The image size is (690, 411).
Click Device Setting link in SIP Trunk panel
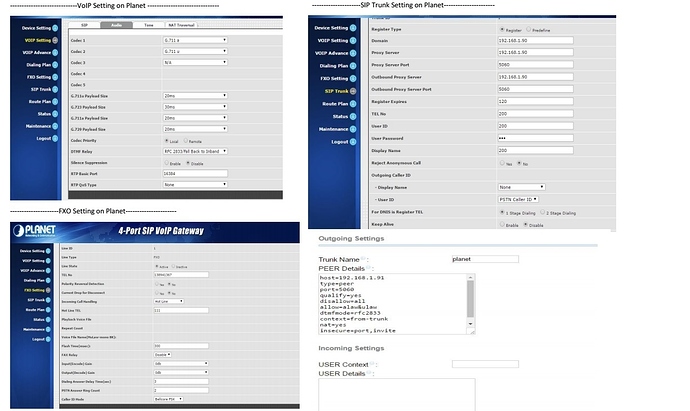[x=331, y=28]
